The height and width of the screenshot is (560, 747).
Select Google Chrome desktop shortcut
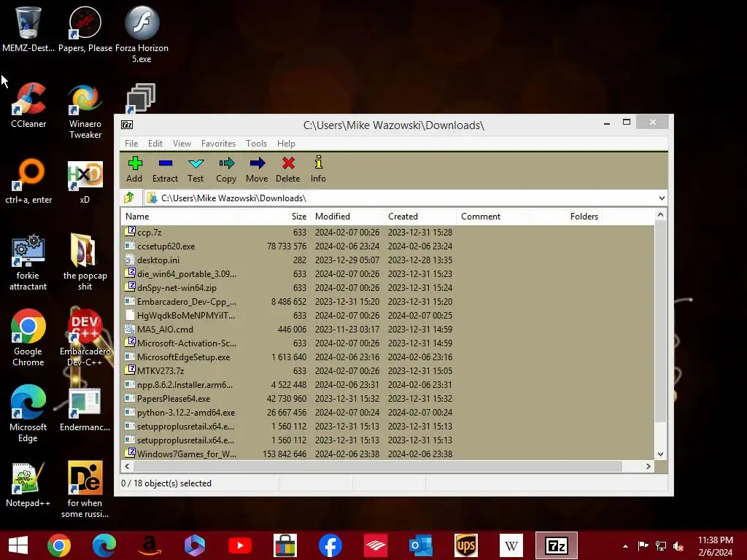pos(28,338)
